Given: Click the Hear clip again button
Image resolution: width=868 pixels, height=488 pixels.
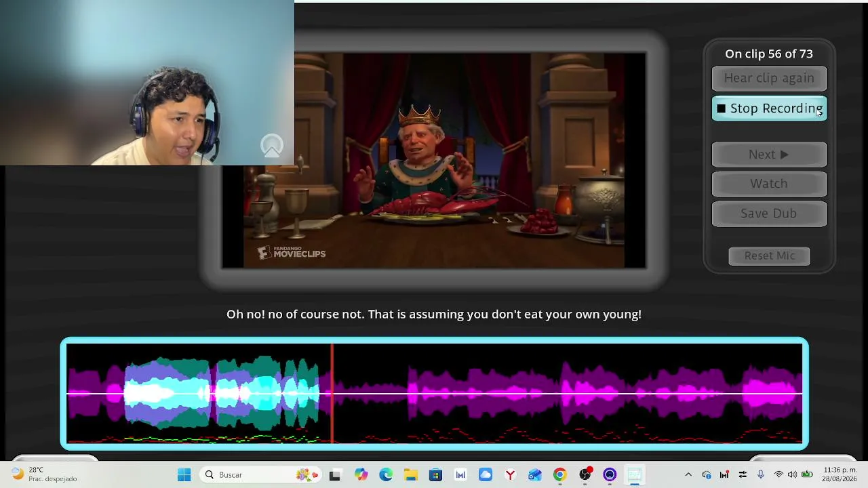Looking at the screenshot, I should [769, 78].
